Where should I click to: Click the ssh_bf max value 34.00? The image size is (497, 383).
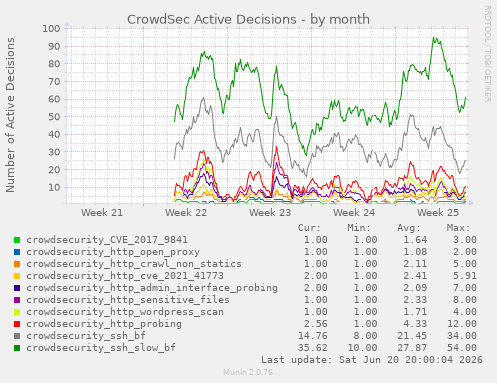click(462, 336)
